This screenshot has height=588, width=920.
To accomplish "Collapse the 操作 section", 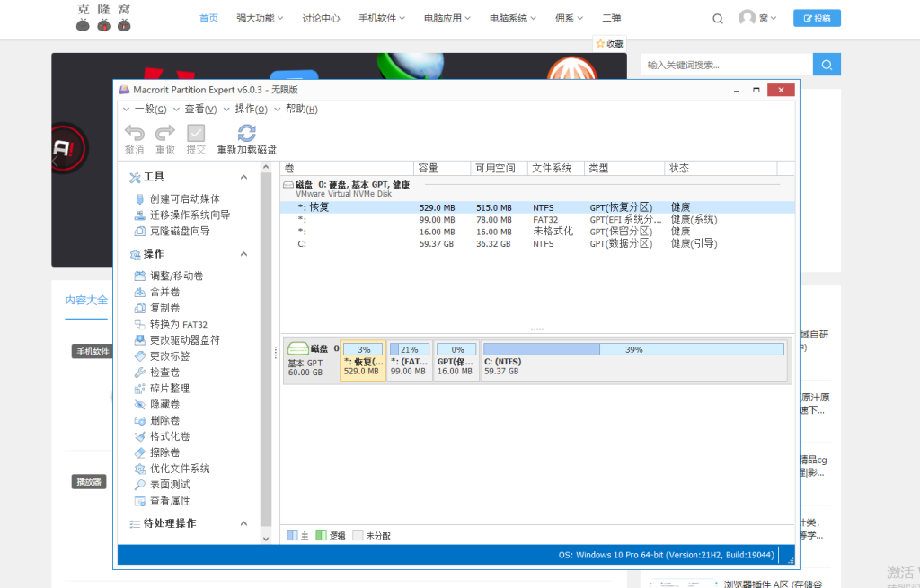I will pos(244,254).
